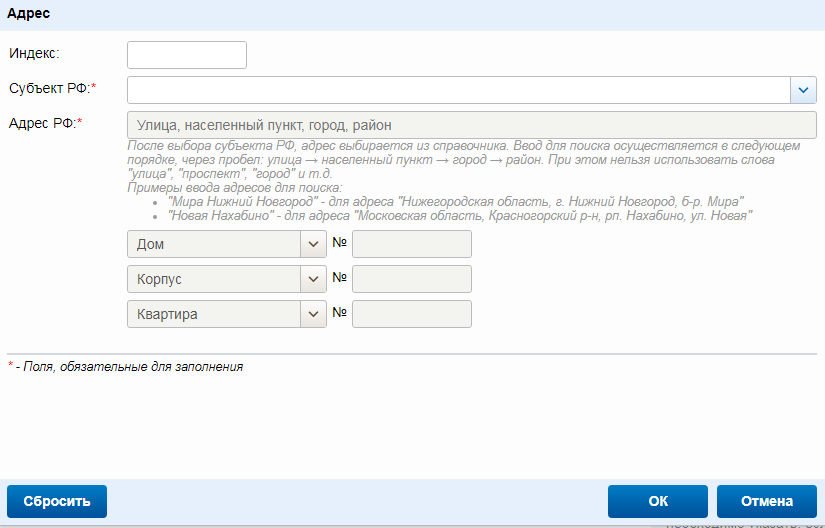Image resolution: width=825 pixels, height=528 pixels.
Task: Focus the Субъект РФ text field
Action: (458, 90)
